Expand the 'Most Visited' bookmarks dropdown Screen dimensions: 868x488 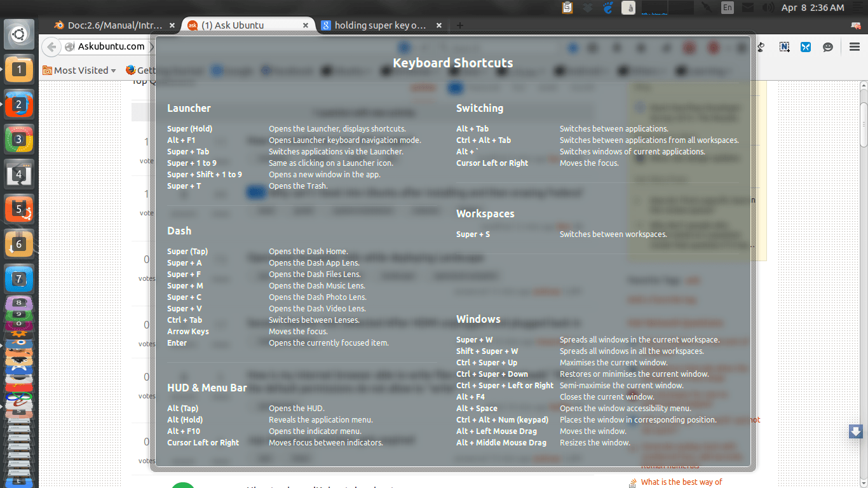click(79, 71)
